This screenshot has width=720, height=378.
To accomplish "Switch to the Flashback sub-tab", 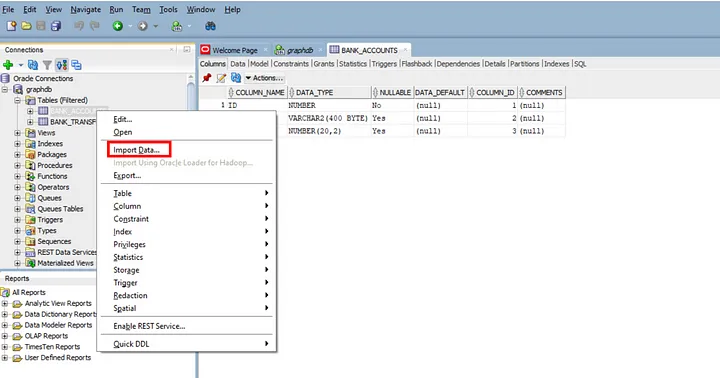I will point(417,64).
